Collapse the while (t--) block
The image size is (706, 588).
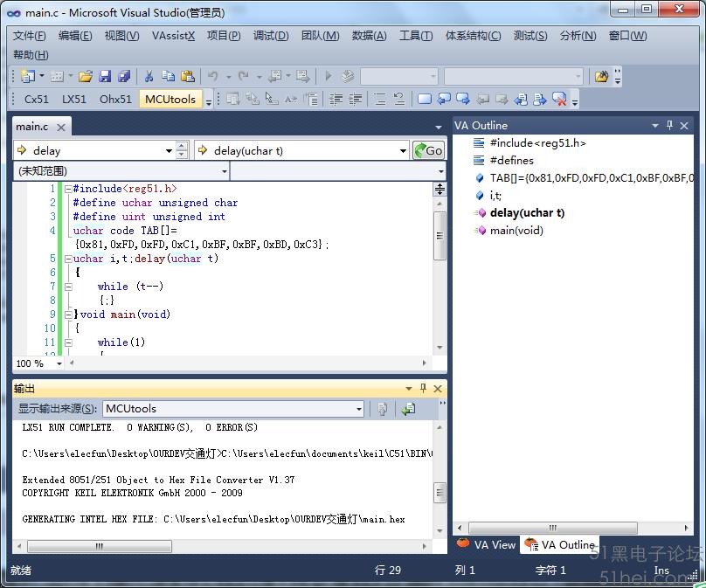point(68,287)
